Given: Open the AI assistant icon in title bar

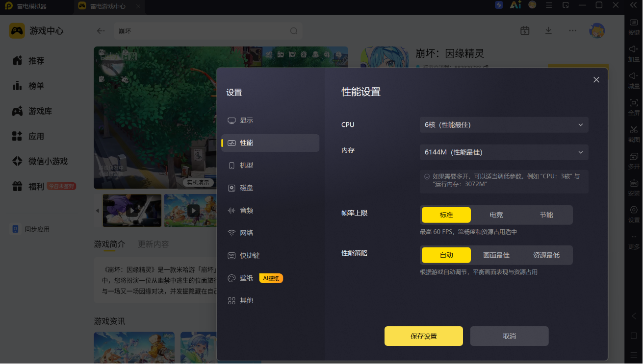Looking at the screenshot, I should coord(515,5).
